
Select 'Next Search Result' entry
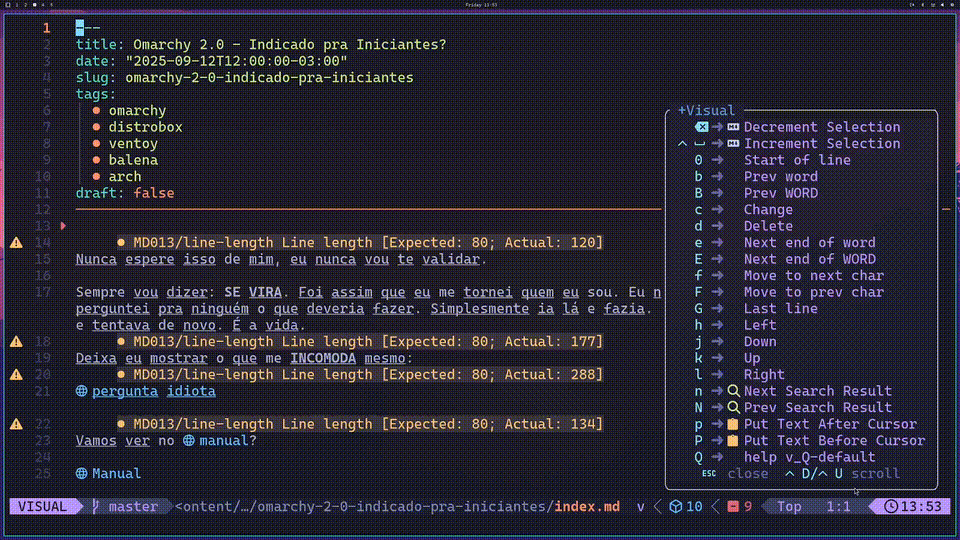(817, 391)
